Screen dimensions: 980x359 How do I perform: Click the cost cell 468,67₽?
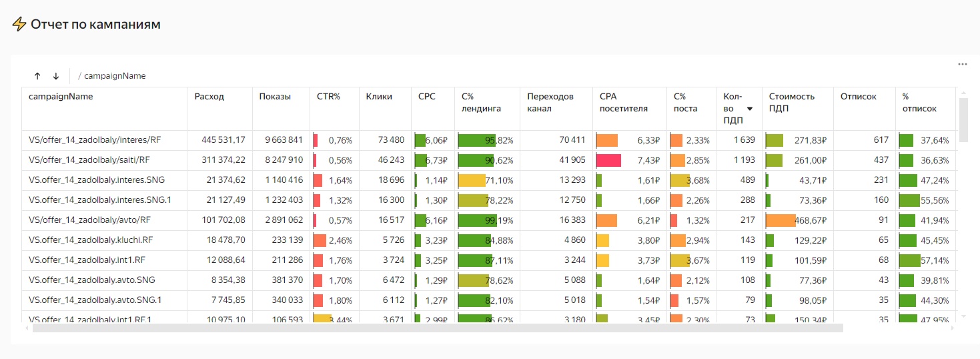tap(798, 220)
